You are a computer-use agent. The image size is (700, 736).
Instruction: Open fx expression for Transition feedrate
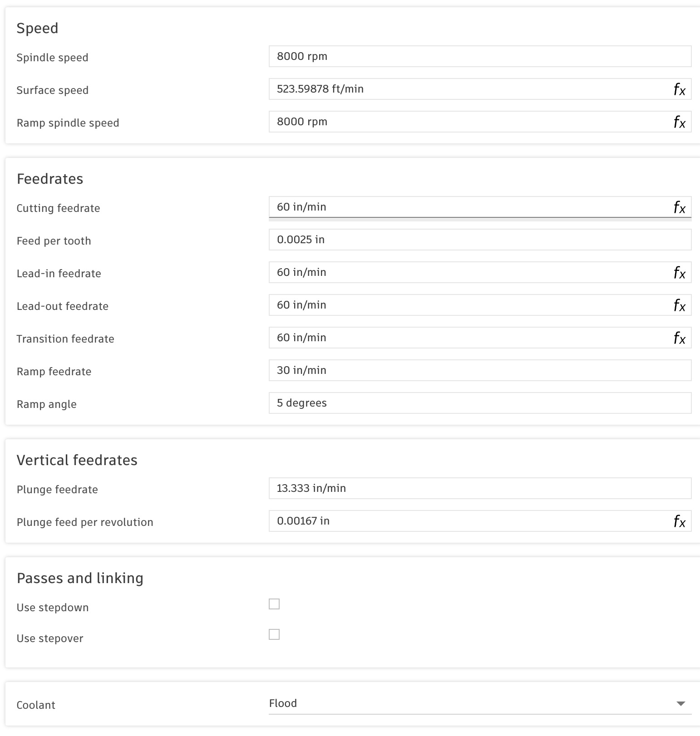[x=679, y=338]
